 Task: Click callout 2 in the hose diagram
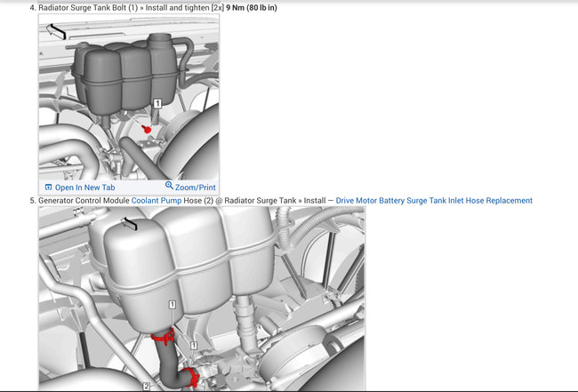[x=146, y=386]
